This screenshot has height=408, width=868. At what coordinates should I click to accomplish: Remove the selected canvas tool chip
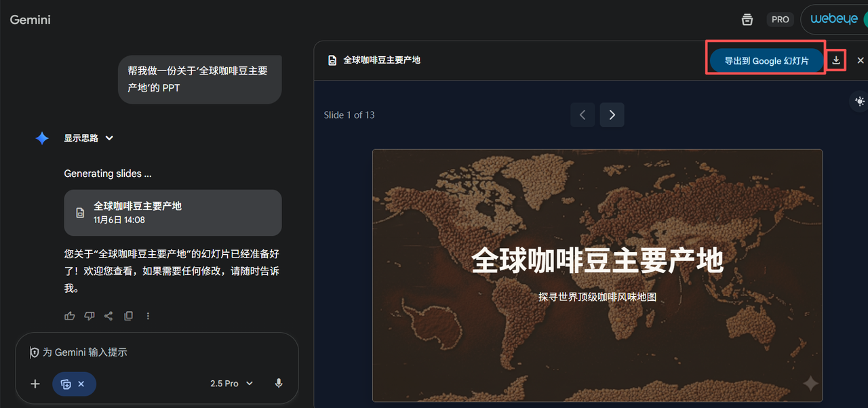(x=81, y=384)
